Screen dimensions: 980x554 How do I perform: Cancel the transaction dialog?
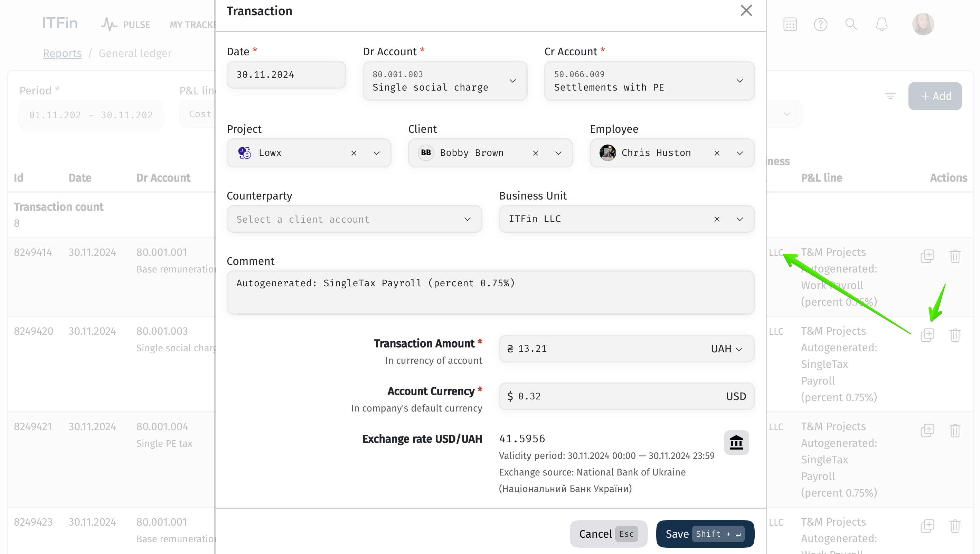(608, 534)
